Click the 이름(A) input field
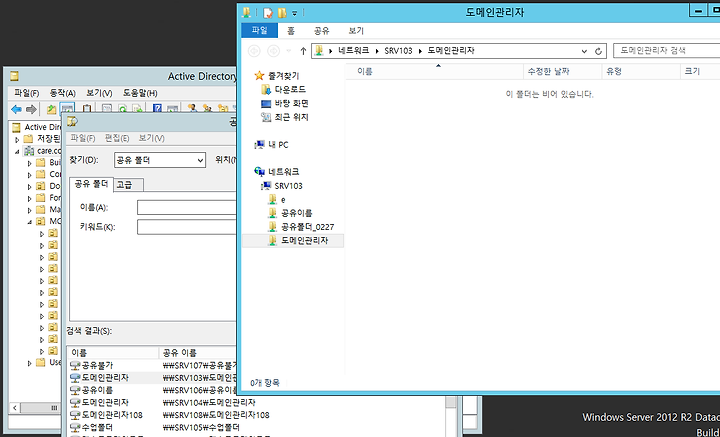The width and height of the screenshot is (720, 437). pos(187,207)
